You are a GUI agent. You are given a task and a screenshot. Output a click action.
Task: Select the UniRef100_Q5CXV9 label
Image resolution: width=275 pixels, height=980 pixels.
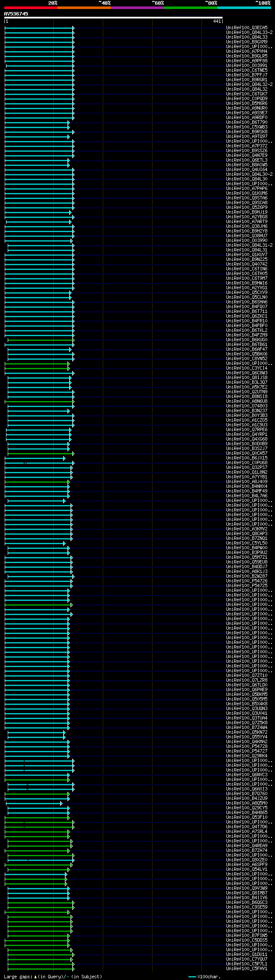[x=247, y=292]
